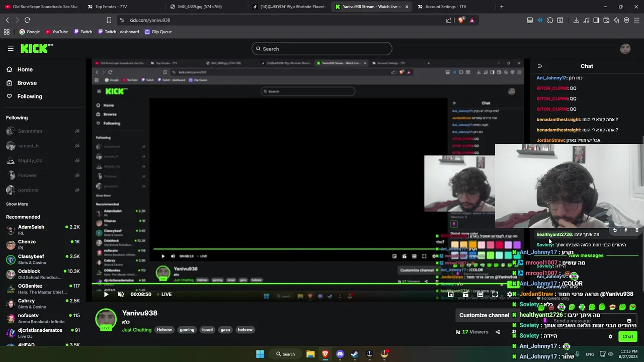This screenshot has width=644, height=362.
Task: Unmute the stream volume icon
Action: click(x=121, y=294)
